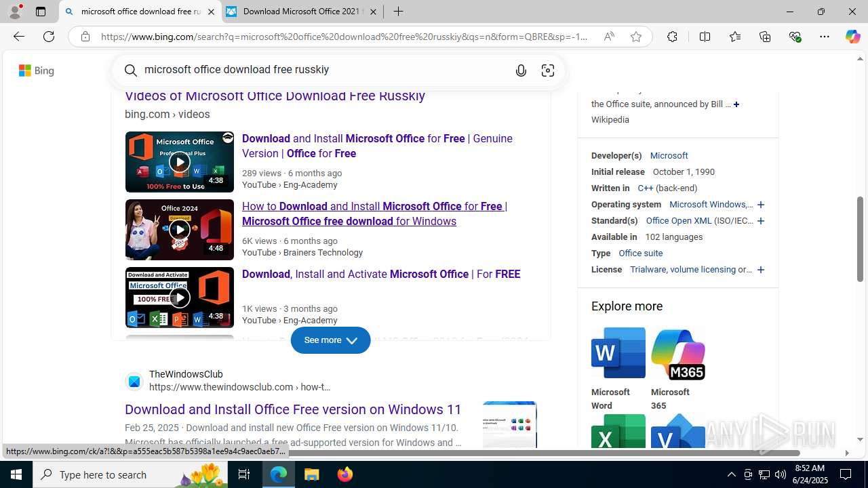Open the Extensions puzzle icon

tap(672, 37)
